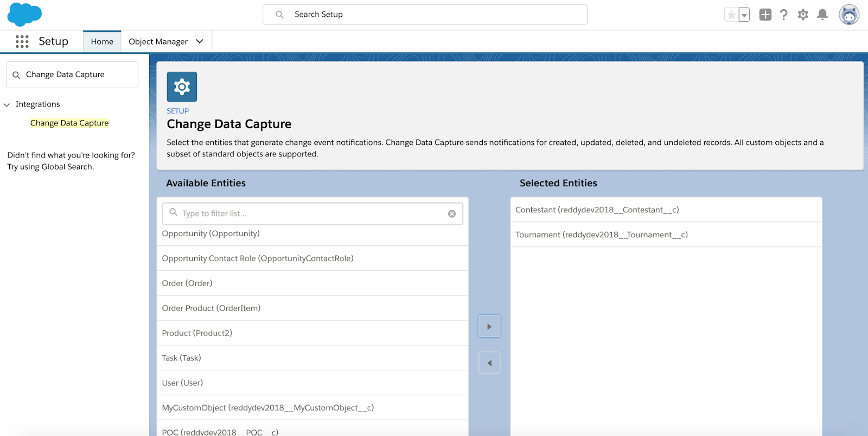Click the Quick Find magnifier icon
Viewport: 868px width, 436px height.
16,75
